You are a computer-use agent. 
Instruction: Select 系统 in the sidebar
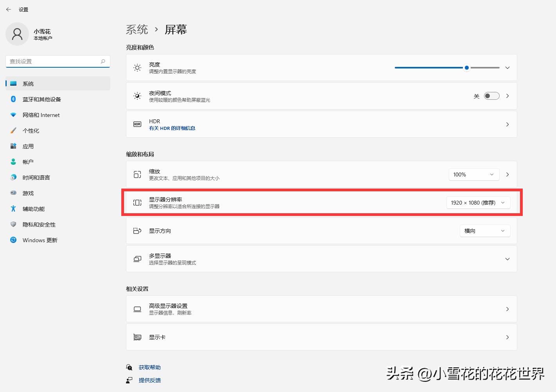click(58, 84)
